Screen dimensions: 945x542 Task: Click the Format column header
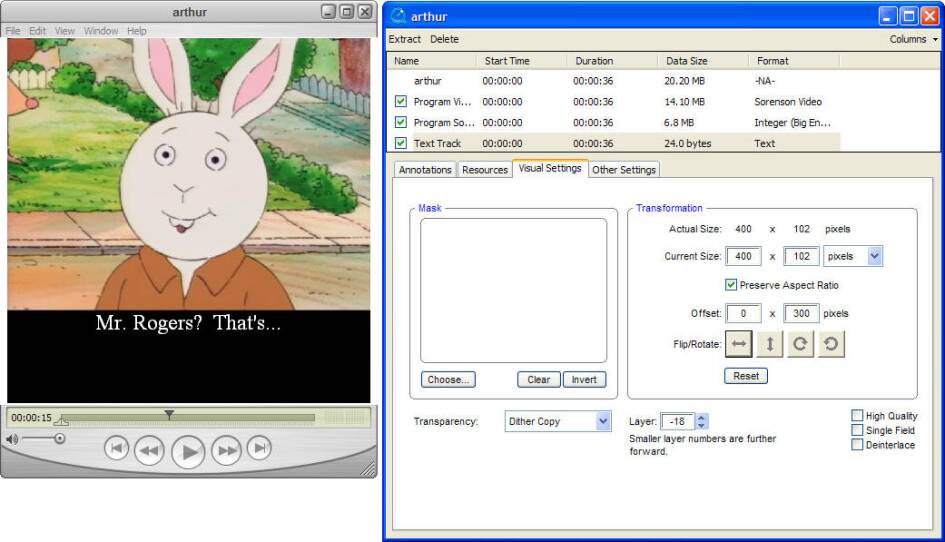pos(794,61)
